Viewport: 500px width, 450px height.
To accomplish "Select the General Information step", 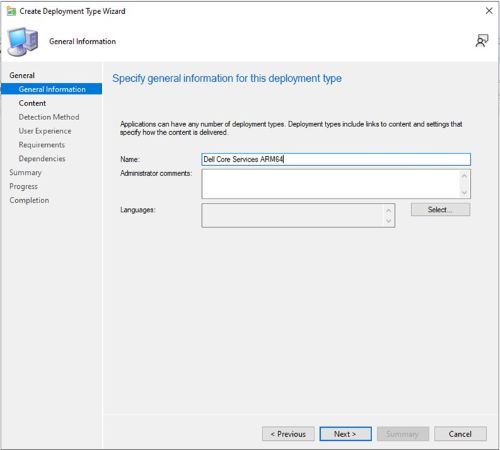I will tap(52, 89).
